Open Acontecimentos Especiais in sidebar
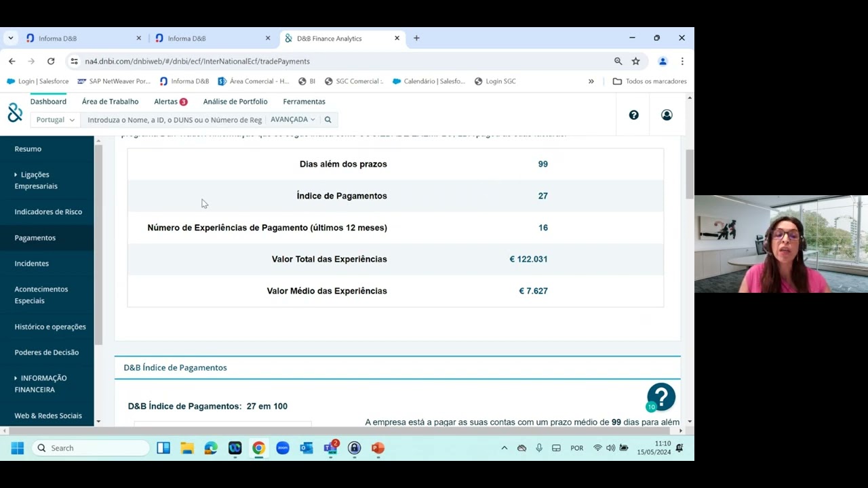868x488 pixels. click(x=41, y=295)
